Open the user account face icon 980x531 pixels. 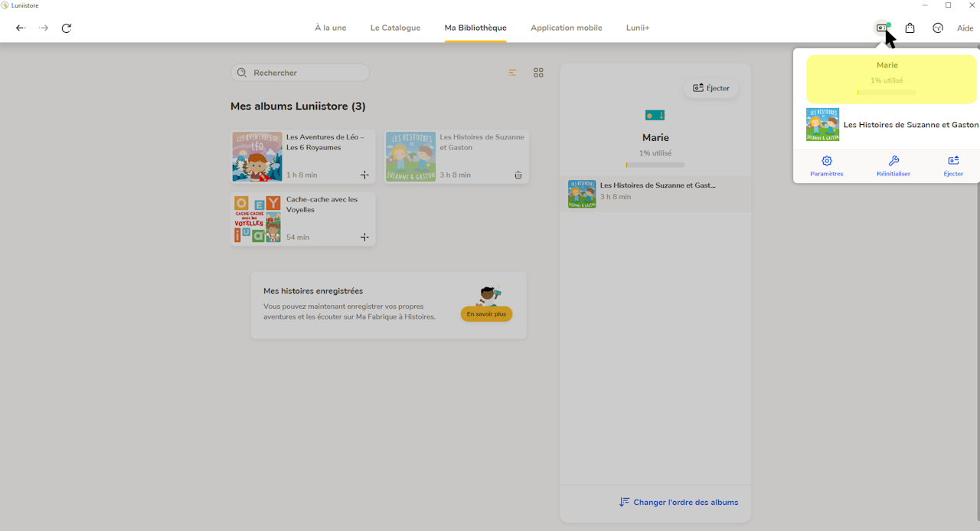(x=938, y=28)
